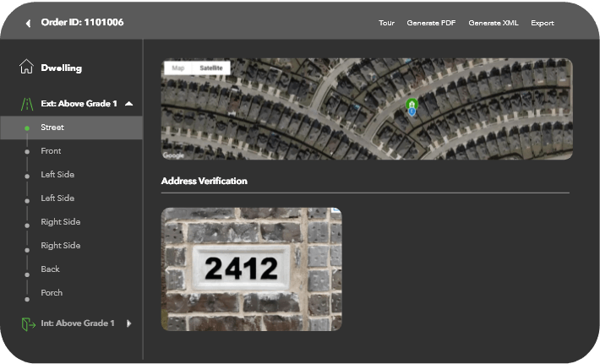Select Front in the sidebar
This screenshot has height=364, width=600.
[x=51, y=151]
